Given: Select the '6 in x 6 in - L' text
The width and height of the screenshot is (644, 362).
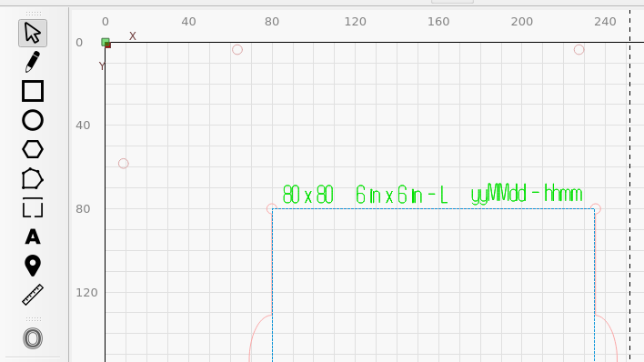Looking at the screenshot, I should (401, 195).
